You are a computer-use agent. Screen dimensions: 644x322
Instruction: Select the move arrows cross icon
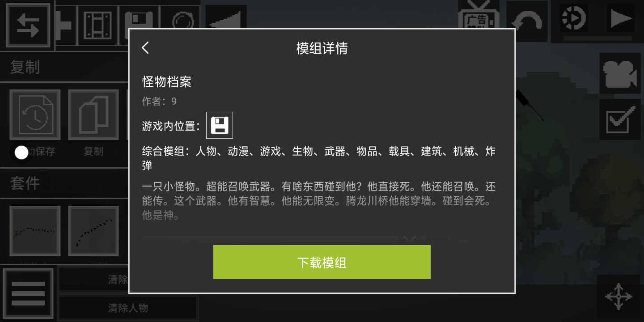click(x=619, y=295)
